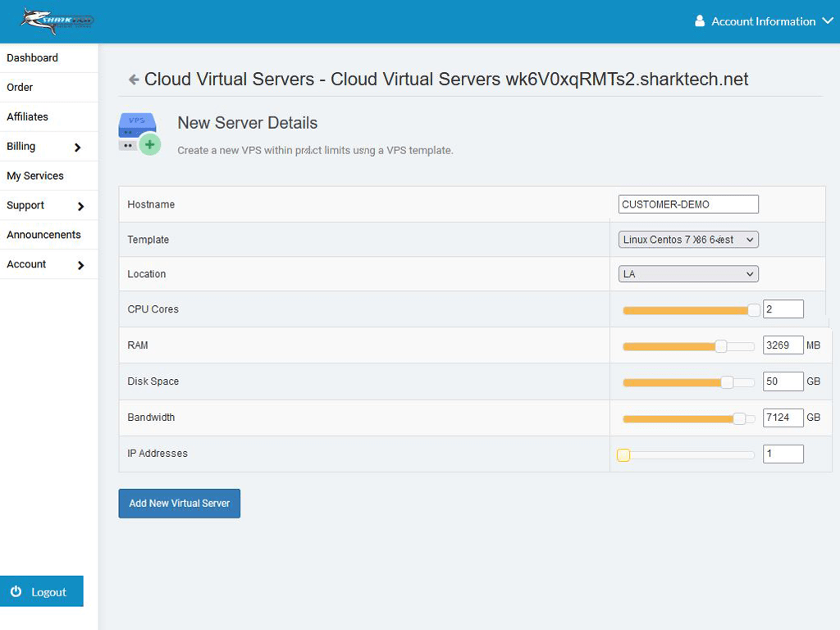Click Add New Virtual Server button
This screenshot has height=630, width=840.
tap(180, 504)
